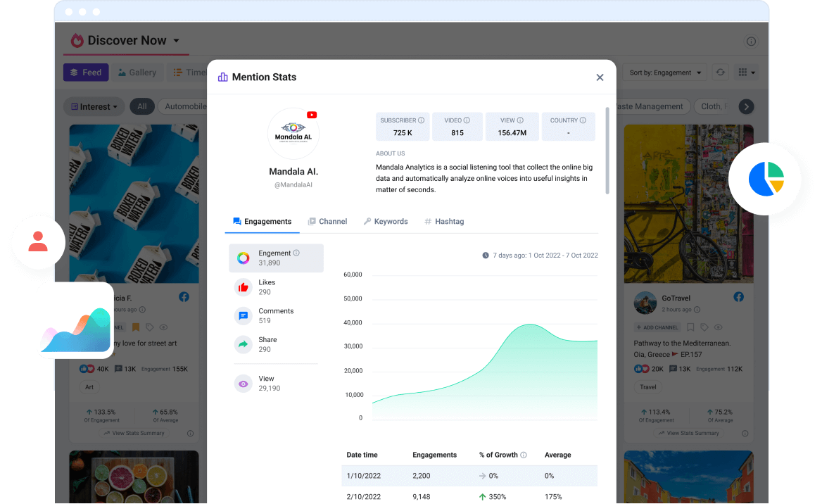Open the Hashtag tab

click(x=443, y=222)
